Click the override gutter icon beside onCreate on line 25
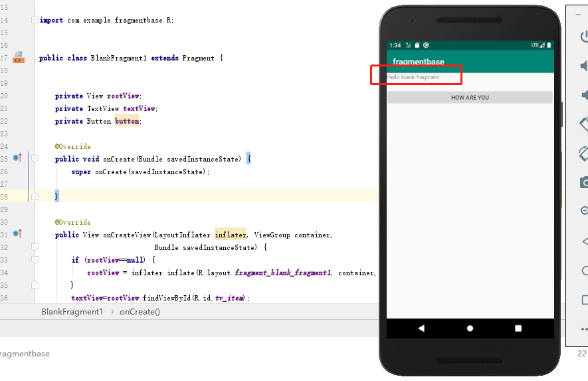The height and width of the screenshot is (381, 588). pyautogui.click(x=17, y=158)
